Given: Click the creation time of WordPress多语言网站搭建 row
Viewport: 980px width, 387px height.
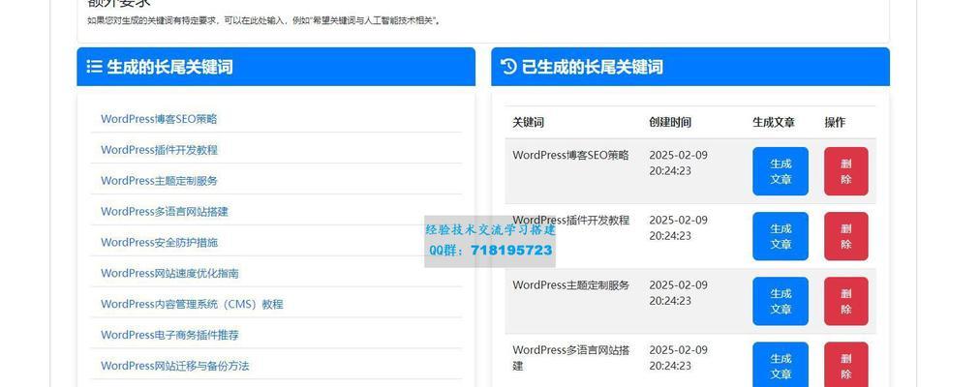Looking at the screenshot, I should 678,358.
